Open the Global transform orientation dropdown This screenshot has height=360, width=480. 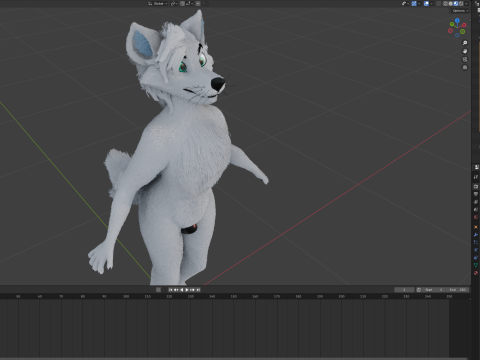click(158, 4)
